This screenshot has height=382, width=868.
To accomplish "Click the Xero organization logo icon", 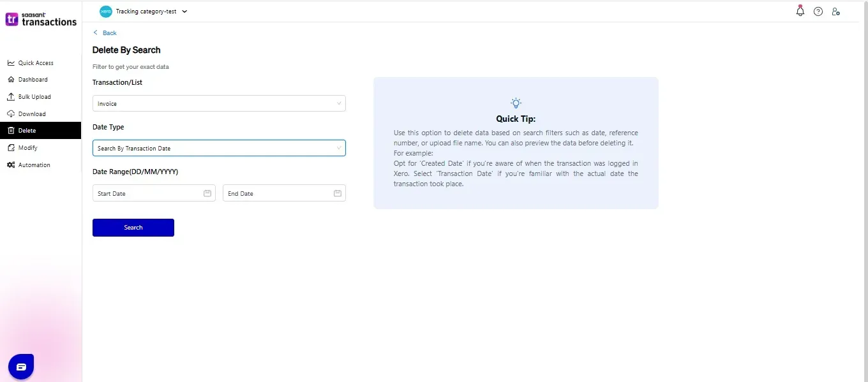I will click(x=106, y=11).
